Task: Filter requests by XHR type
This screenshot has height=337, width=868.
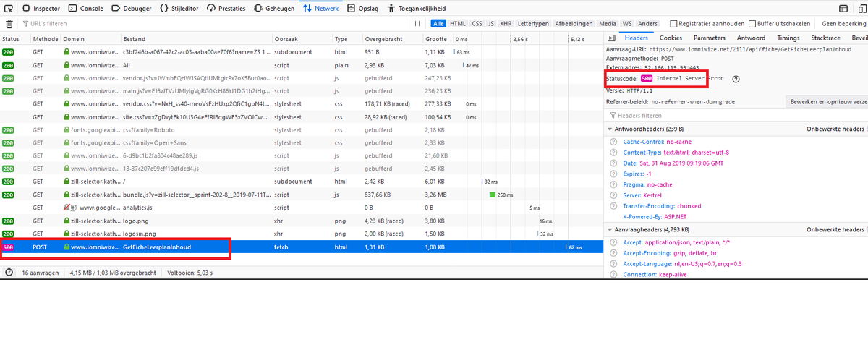Action: pos(506,24)
